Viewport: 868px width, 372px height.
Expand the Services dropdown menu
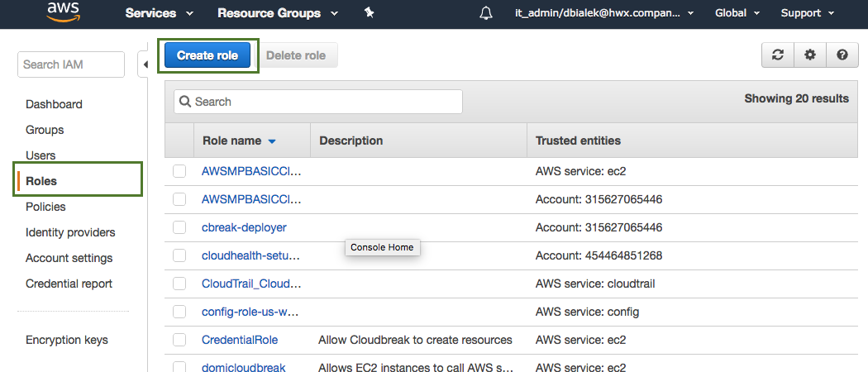point(160,13)
